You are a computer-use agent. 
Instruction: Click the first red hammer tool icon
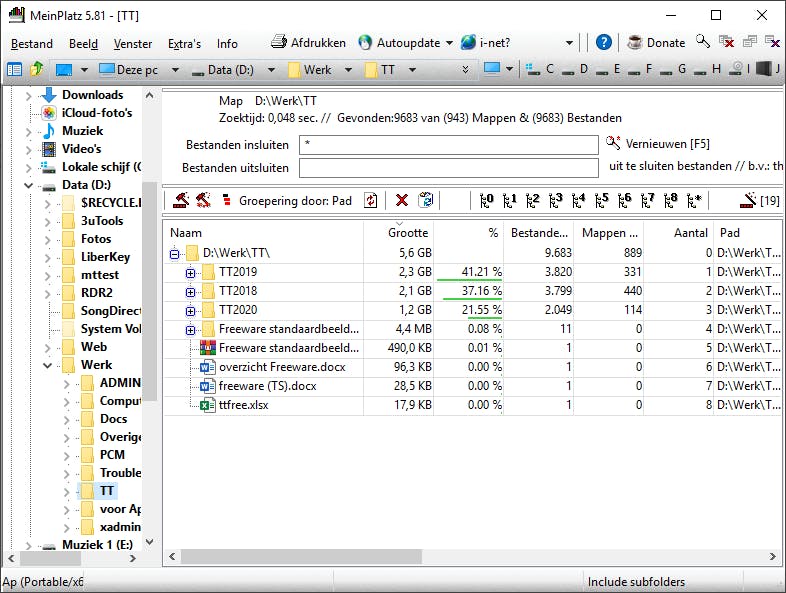(181, 201)
